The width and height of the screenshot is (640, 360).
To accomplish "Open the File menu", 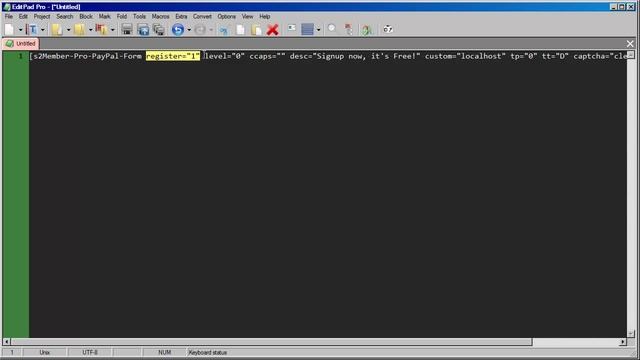I will tap(9, 17).
